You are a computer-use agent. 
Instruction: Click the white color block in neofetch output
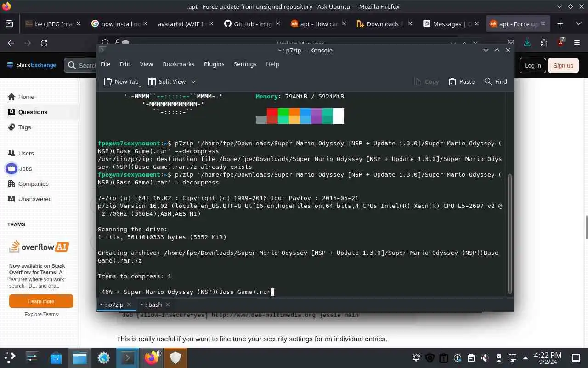coord(339,116)
